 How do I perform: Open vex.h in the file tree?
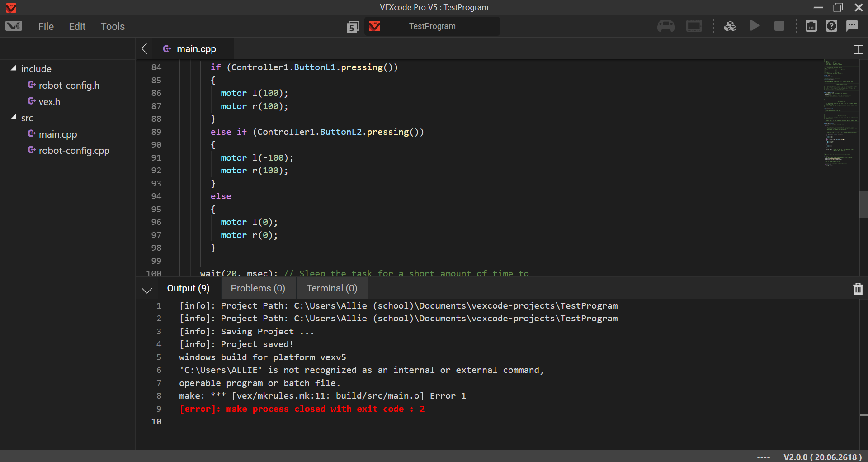pos(49,101)
